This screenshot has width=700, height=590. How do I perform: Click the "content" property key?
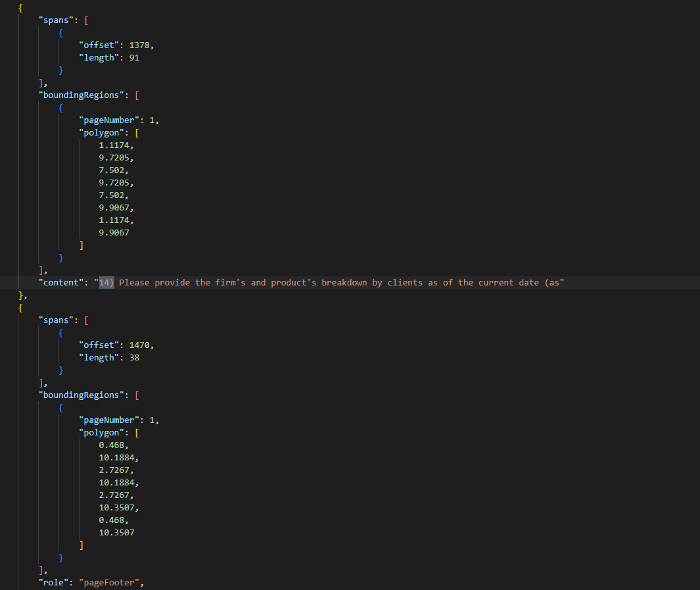(x=61, y=282)
